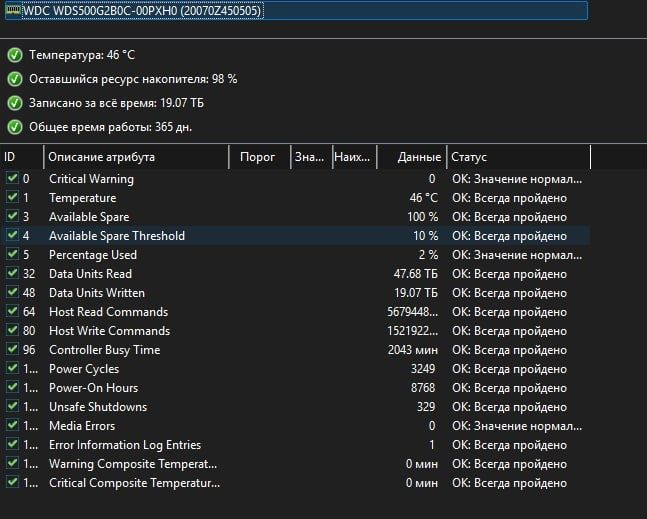Select the Unsafe Shutdowns attribute name
The image size is (647, 519).
tap(98, 407)
